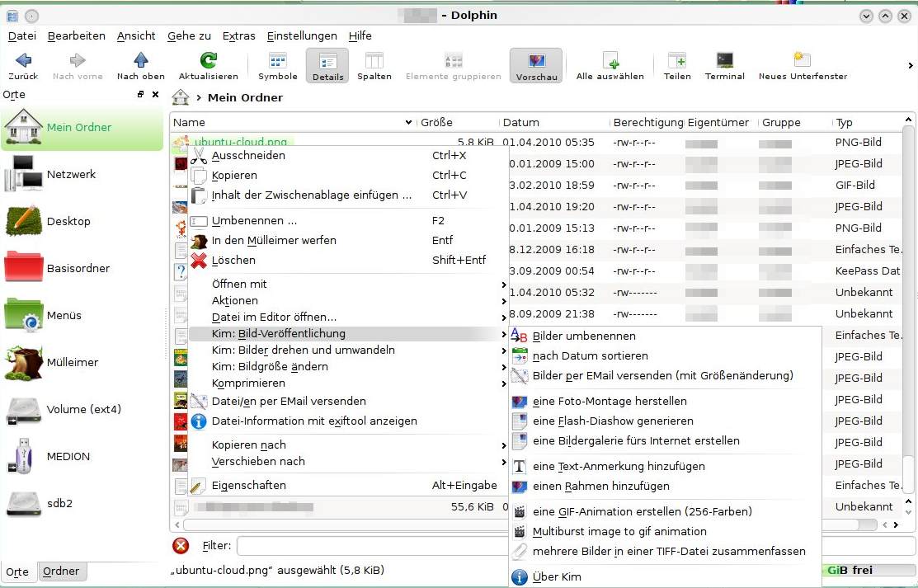Expand hidden toolbar items chevron
Viewport: 918px width, 588px height.
911,66
